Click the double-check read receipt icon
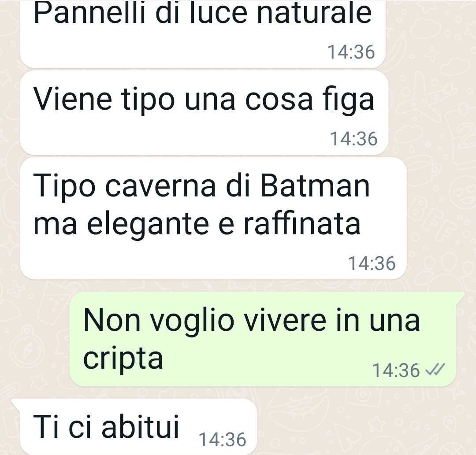The image size is (476, 455). 435,370
